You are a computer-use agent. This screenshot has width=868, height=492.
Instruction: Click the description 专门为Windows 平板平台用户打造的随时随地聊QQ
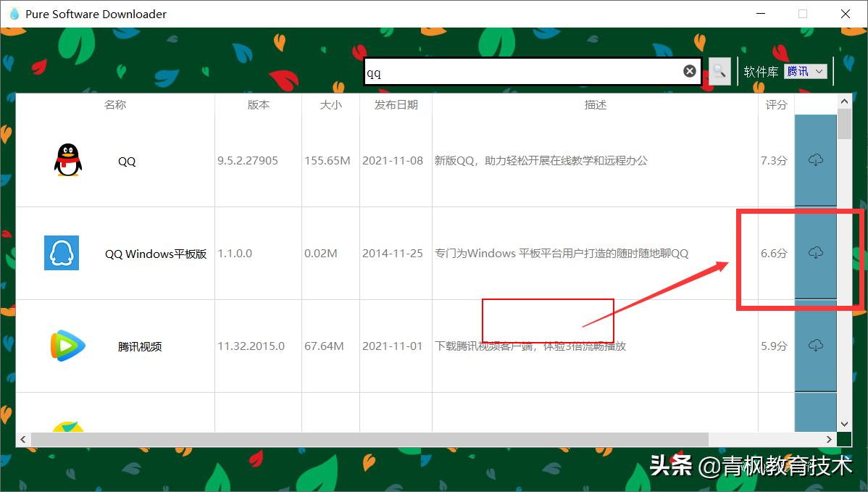pyautogui.click(x=562, y=254)
